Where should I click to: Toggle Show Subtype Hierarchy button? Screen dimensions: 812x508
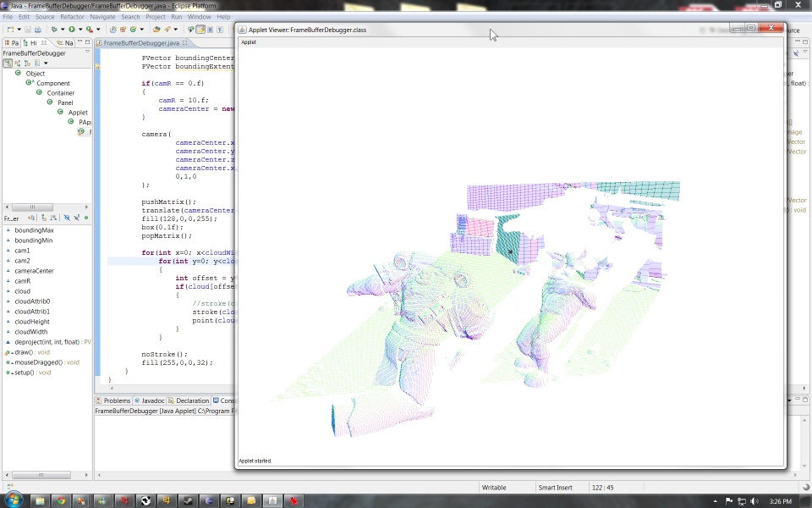(27, 63)
